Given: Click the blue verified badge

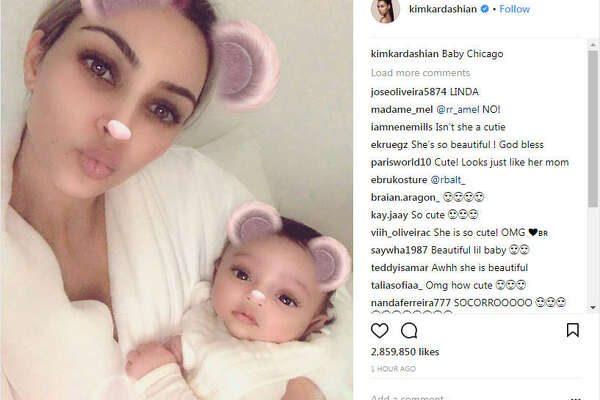Looking at the screenshot, I should tap(485, 9).
